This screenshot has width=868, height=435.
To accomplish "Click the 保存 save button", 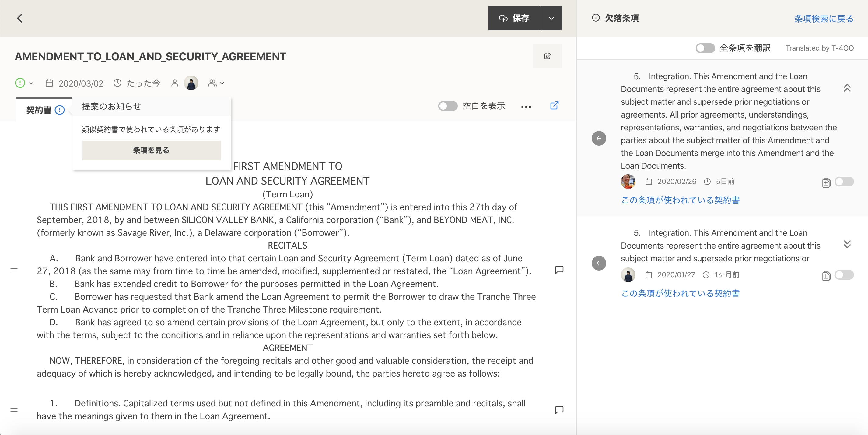I will 514,18.
